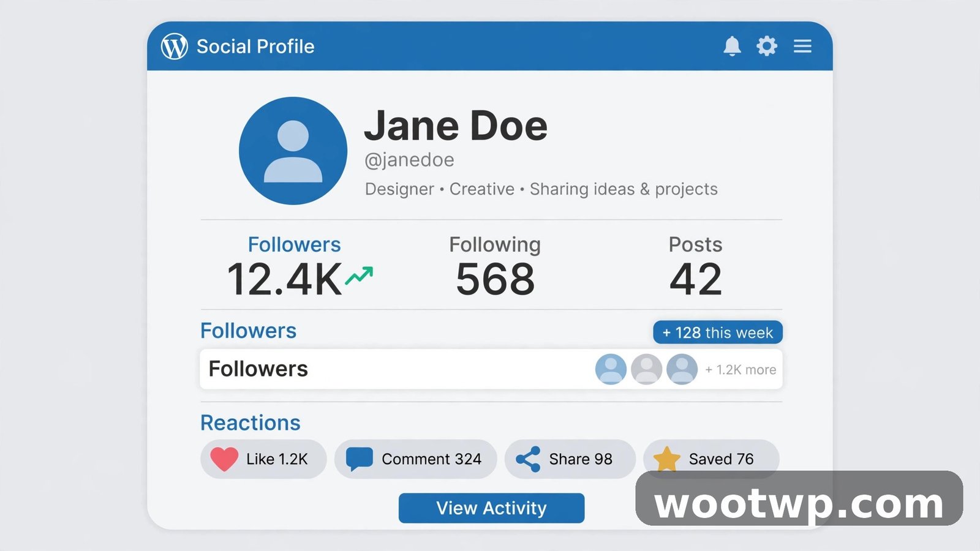Image resolution: width=980 pixels, height=551 pixels.
Task: Click the WordPress logo icon
Action: pos(175,46)
